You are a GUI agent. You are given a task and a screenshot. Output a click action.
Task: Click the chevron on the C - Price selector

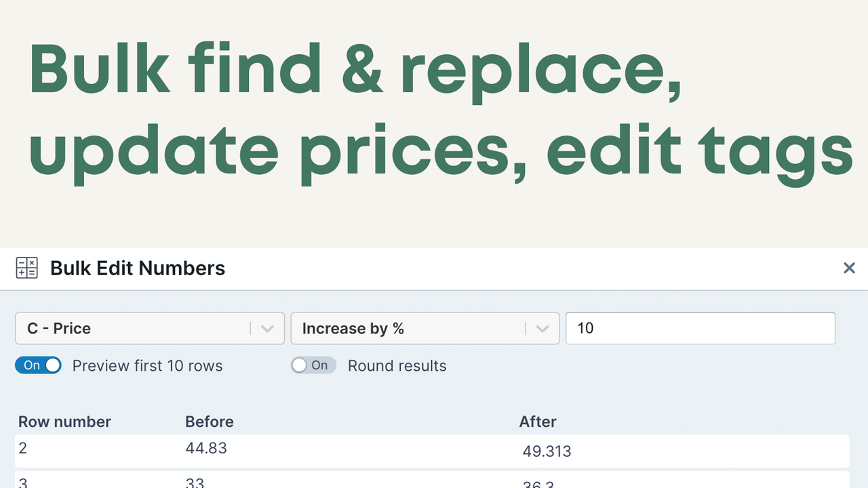click(266, 328)
